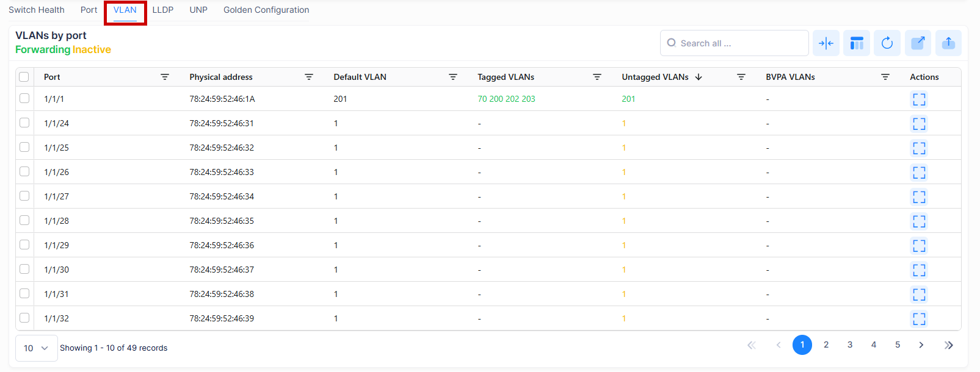
Task: Toggle the select all rows checkbox
Action: (24, 77)
